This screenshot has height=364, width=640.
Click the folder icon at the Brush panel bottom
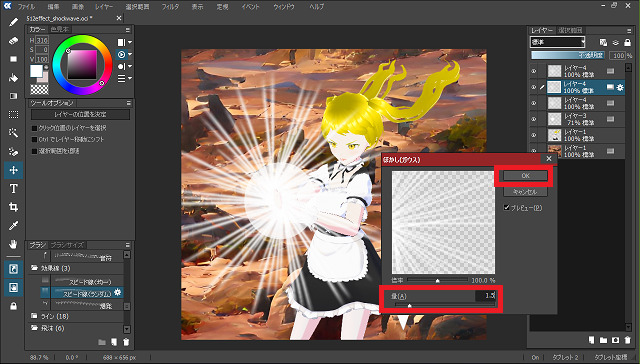(102, 342)
